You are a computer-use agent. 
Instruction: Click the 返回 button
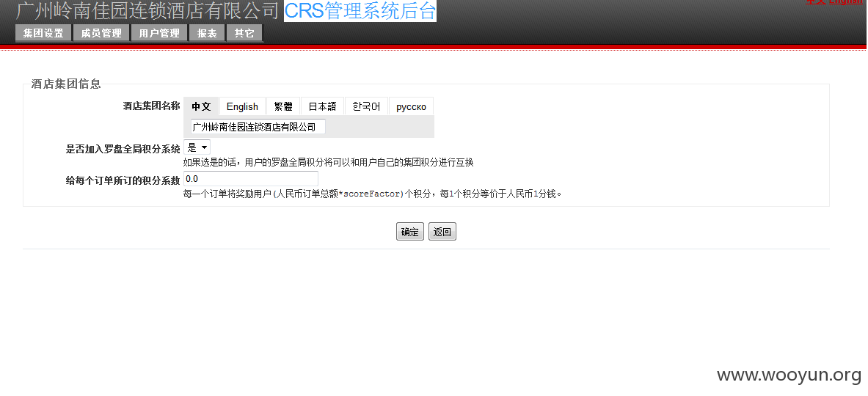tap(442, 232)
